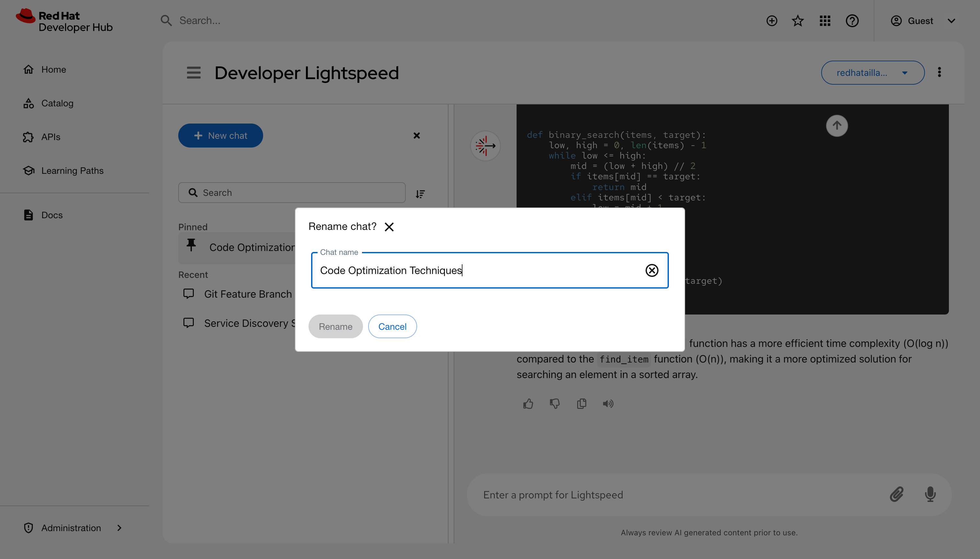Viewport: 980px width, 559px height.
Task: Click the thumbs down feedback icon
Action: (554, 403)
